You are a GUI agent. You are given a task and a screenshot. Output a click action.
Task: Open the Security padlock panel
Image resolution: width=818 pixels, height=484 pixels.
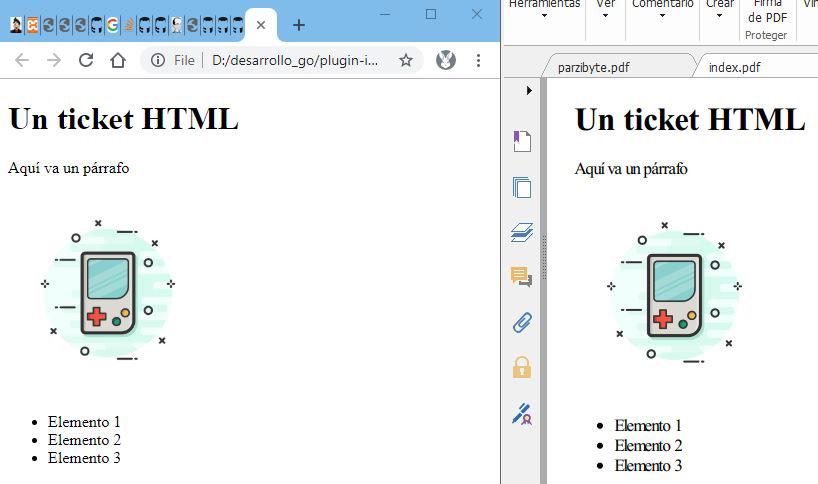tap(522, 367)
